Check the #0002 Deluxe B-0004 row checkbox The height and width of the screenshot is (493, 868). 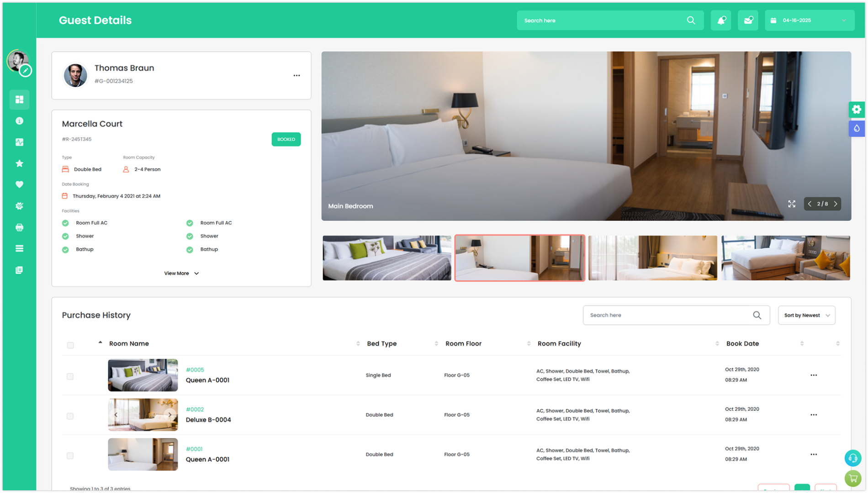point(70,416)
